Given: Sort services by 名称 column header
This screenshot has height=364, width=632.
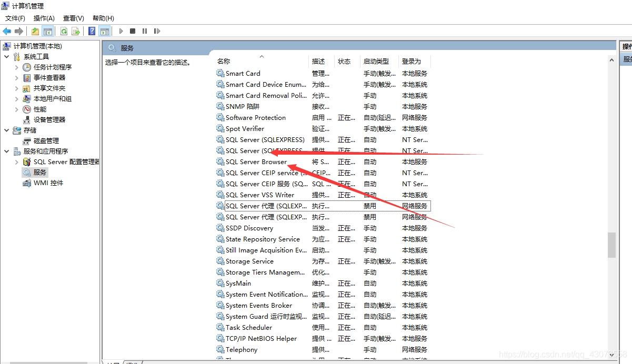Looking at the screenshot, I should coord(262,62).
